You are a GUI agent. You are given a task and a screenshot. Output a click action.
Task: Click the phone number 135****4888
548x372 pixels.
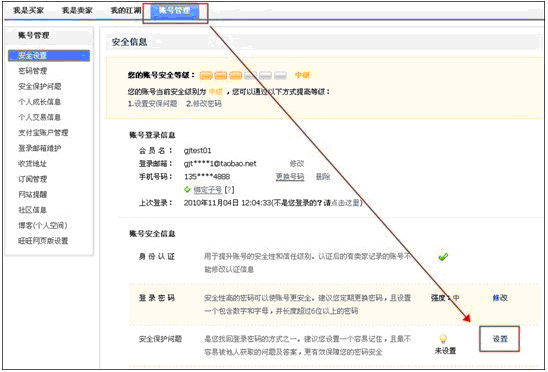pyautogui.click(x=207, y=177)
